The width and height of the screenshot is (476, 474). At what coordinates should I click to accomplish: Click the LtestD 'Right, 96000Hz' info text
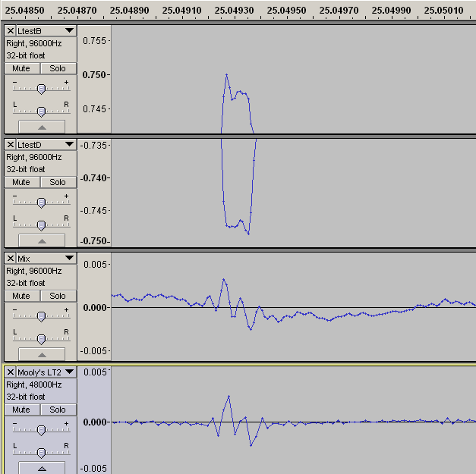[34, 157]
